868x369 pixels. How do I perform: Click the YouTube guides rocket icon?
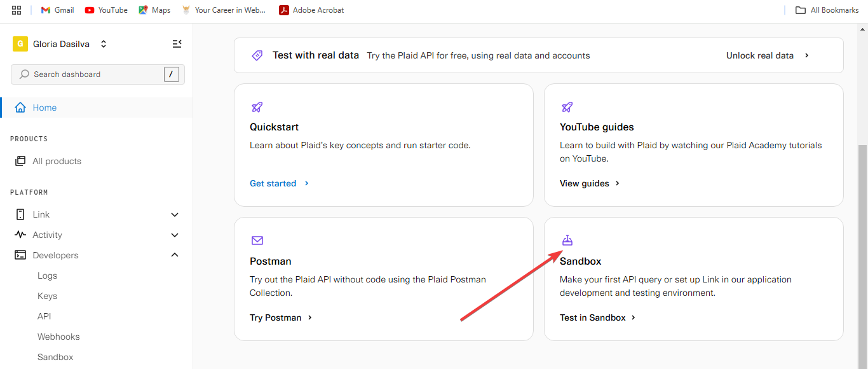[x=567, y=107]
